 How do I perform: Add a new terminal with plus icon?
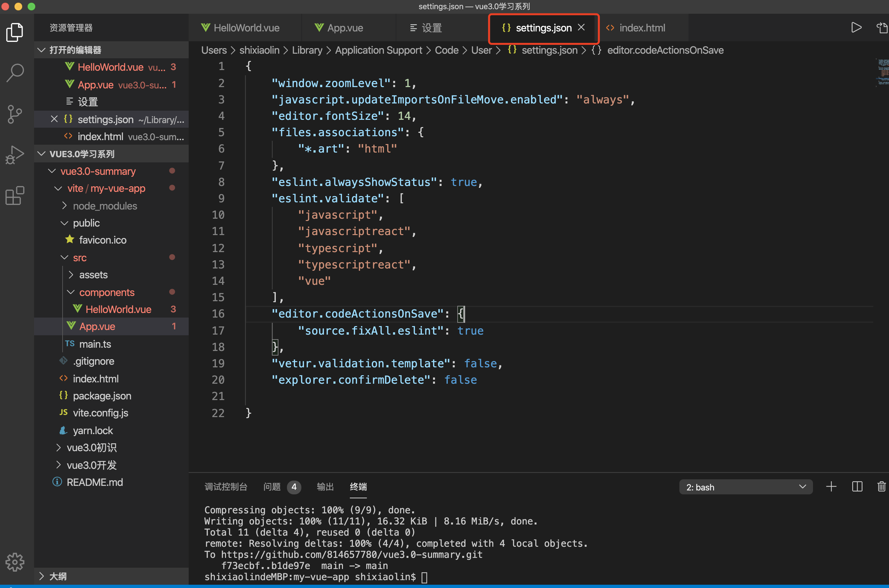pyautogui.click(x=831, y=487)
